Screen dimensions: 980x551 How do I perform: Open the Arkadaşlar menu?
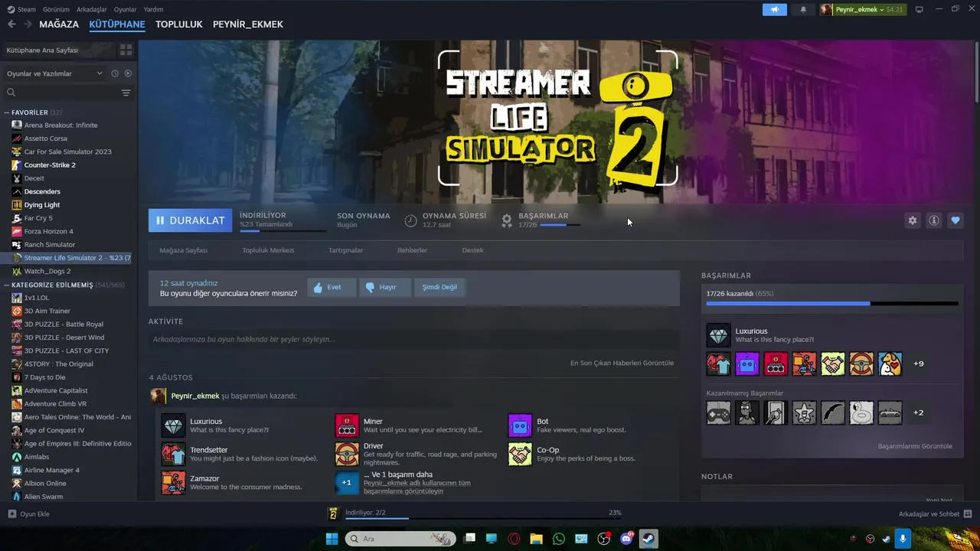click(92, 9)
